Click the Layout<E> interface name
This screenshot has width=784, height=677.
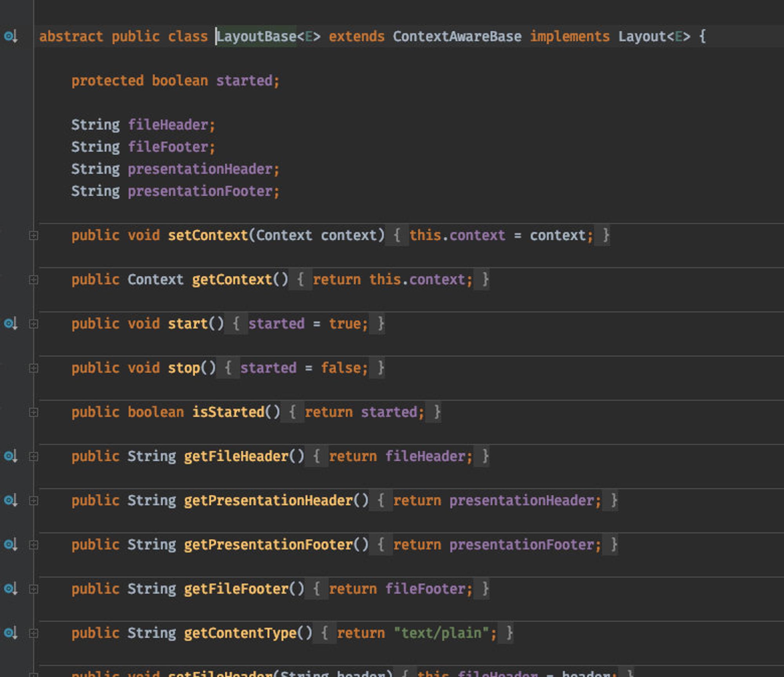click(654, 37)
